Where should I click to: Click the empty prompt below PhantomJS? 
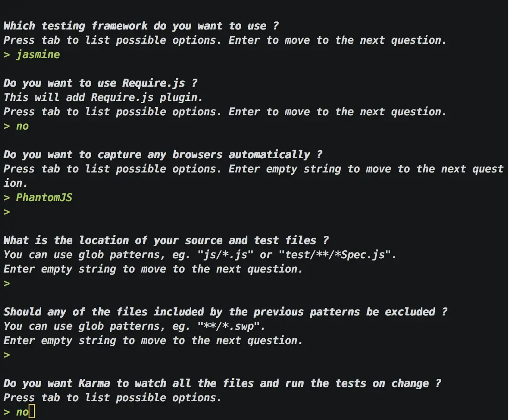click(x=7, y=212)
